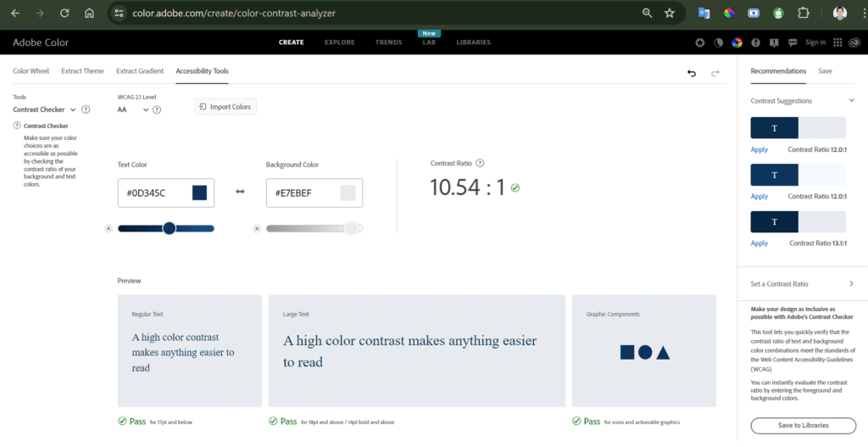This screenshot has height=447, width=868.
Task: Open the Adobe apps grid icon
Action: tap(837, 42)
